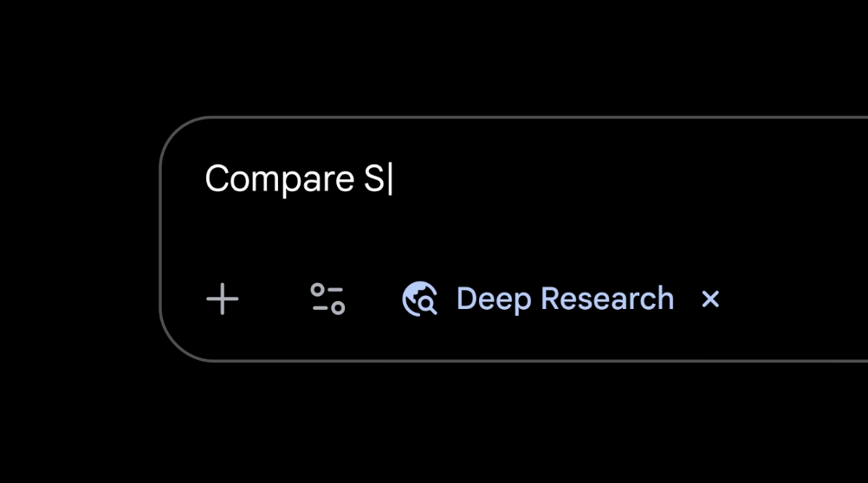868x483 pixels.
Task: Click the word "Compare" in the prompt
Action: 279,180
